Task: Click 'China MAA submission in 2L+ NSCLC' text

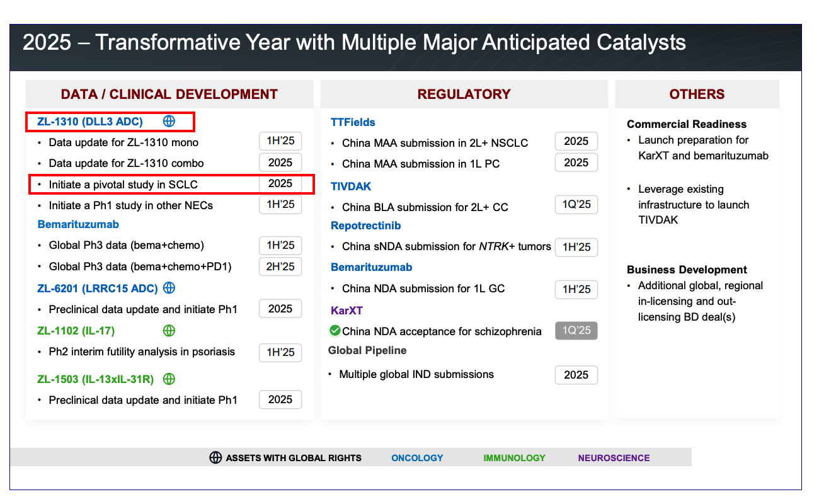Action: 435,143
